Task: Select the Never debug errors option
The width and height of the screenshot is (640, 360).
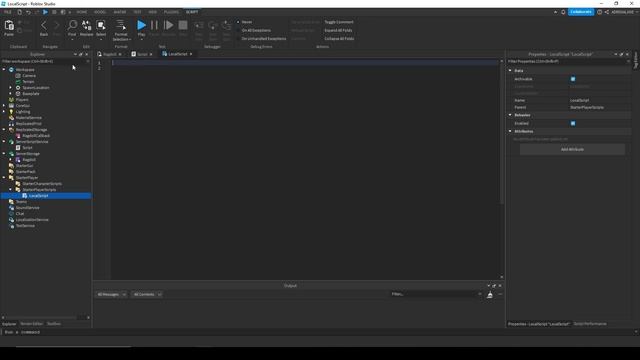Action: coord(245,22)
